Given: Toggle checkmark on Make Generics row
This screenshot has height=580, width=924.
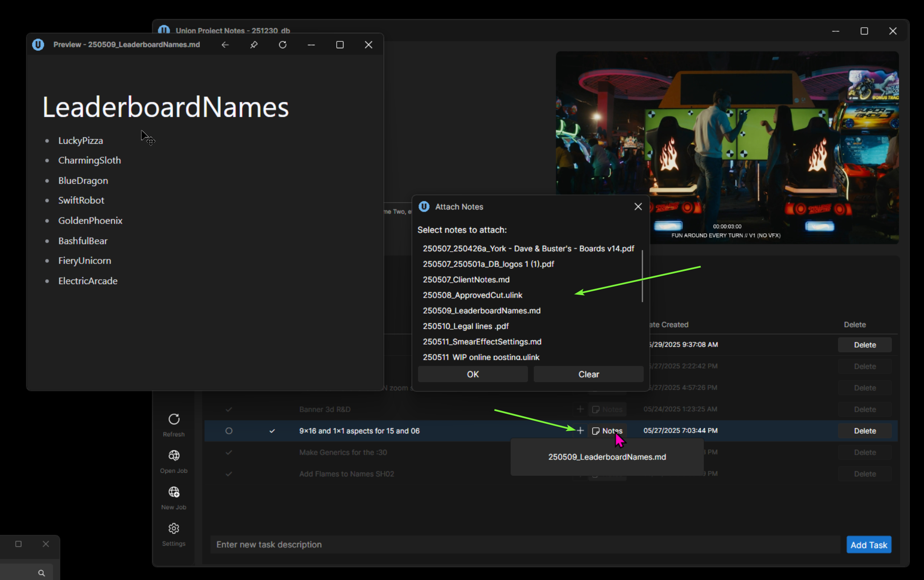Looking at the screenshot, I should [229, 452].
